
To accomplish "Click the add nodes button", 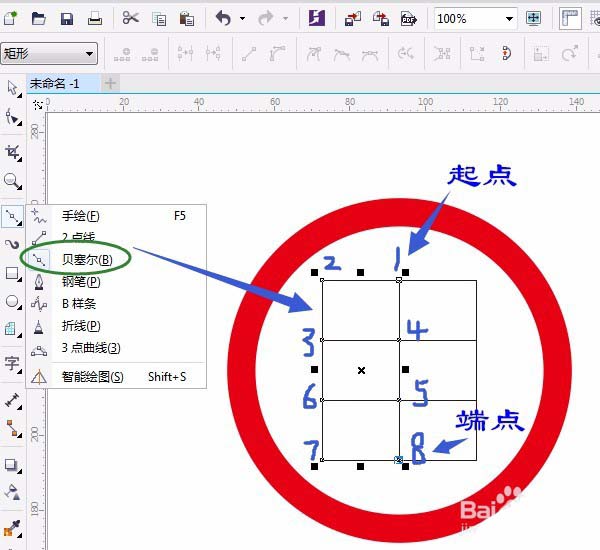I will click(x=122, y=54).
